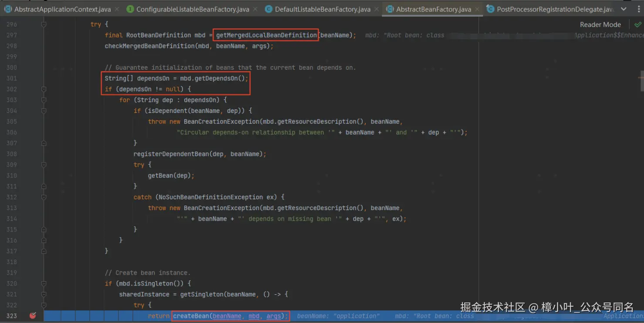Click the fold end marker at line 307
Viewport: 644px width, 323px height.
pos(44,143)
